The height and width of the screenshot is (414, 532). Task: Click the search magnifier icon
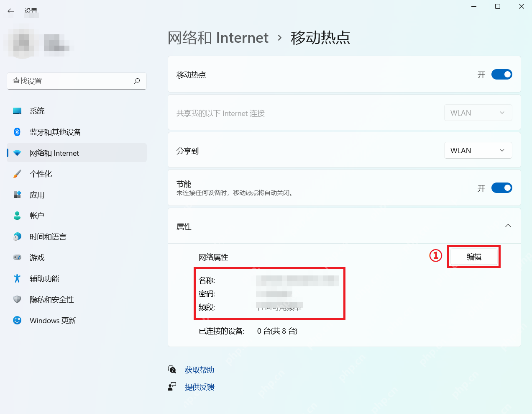click(x=137, y=81)
